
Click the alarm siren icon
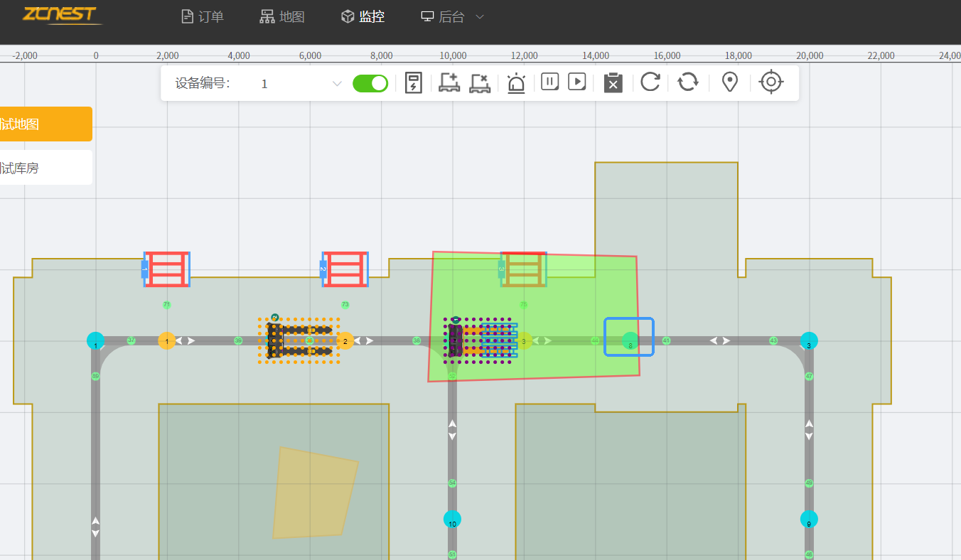click(516, 83)
